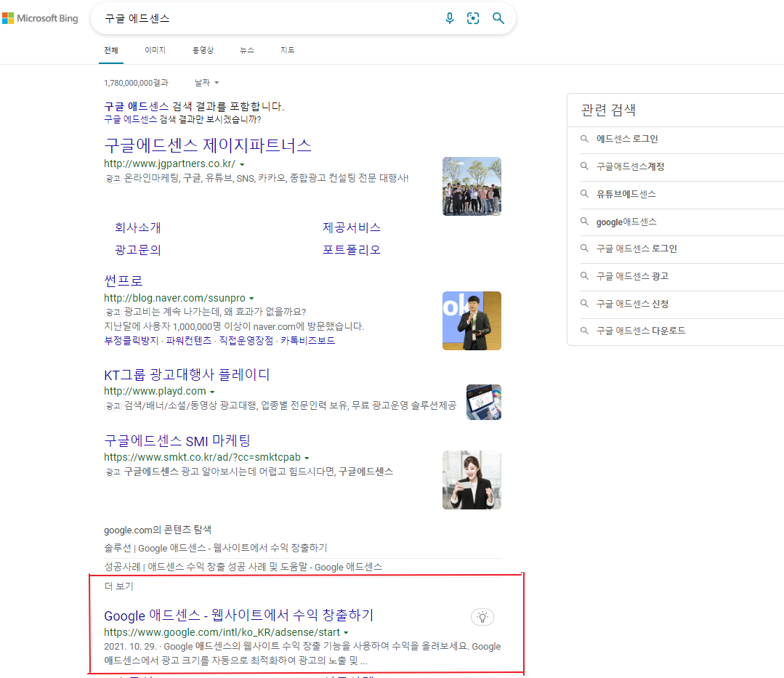Select related search google애드센스

click(x=626, y=222)
